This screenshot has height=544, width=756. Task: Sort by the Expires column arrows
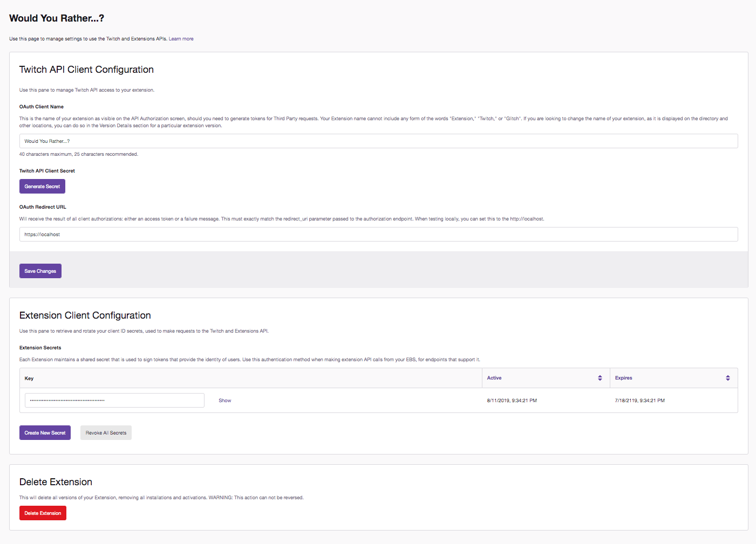click(728, 378)
